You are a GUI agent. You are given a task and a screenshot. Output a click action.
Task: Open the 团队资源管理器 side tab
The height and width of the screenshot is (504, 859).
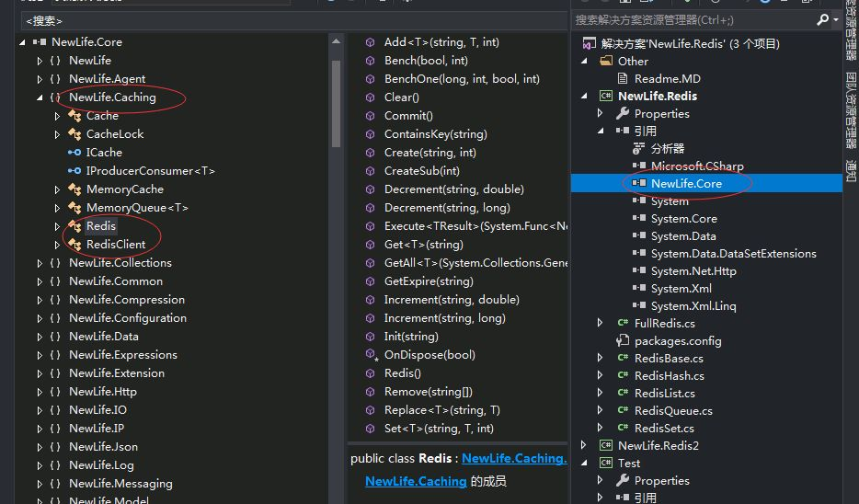pyautogui.click(x=851, y=110)
